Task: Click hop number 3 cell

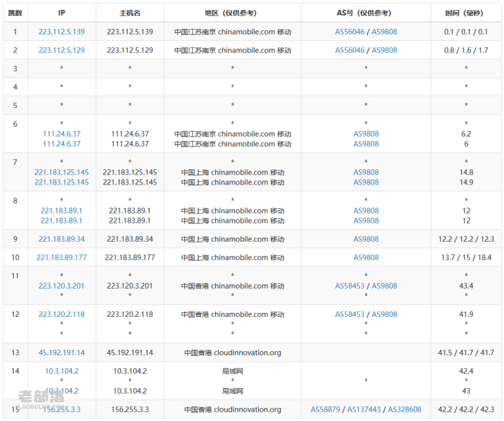Action: pyautogui.click(x=15, y=68)
